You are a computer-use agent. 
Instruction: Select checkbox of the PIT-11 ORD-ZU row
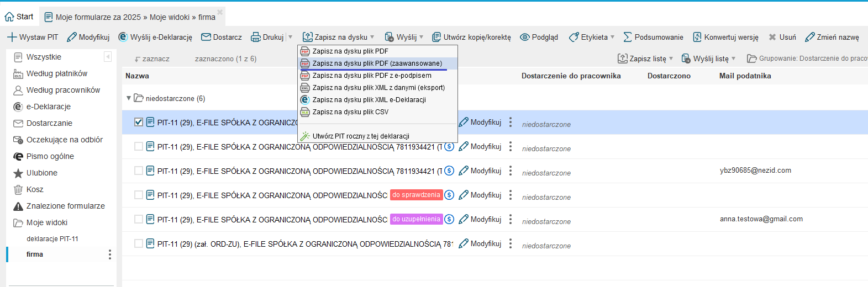(139, 243)
